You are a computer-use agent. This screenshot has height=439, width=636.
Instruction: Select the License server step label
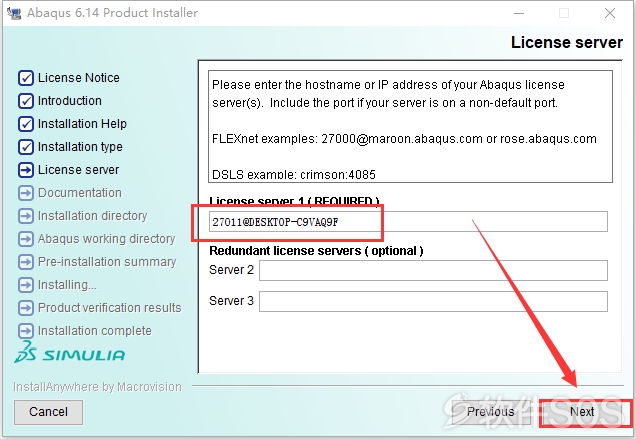click(x=79, y=170)
